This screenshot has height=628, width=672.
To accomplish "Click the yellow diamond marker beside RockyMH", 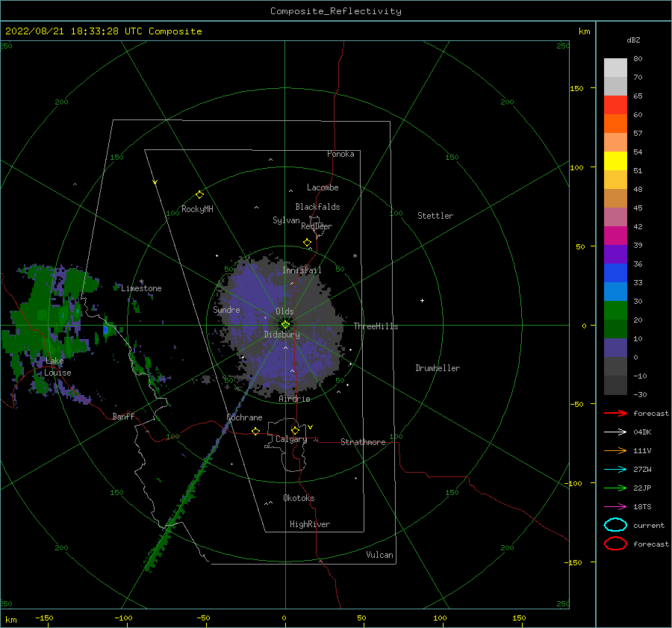I will point(199,195).
